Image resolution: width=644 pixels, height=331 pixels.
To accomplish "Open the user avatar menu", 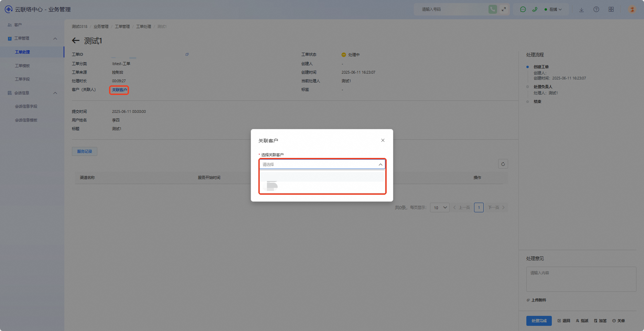I will pyautogui.click(x=632, y=9).
